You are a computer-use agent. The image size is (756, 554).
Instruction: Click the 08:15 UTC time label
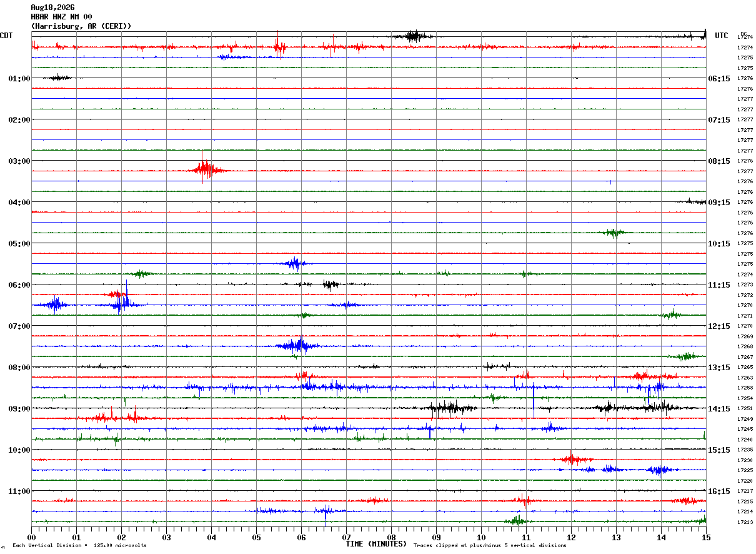click(x=719, y=161)
